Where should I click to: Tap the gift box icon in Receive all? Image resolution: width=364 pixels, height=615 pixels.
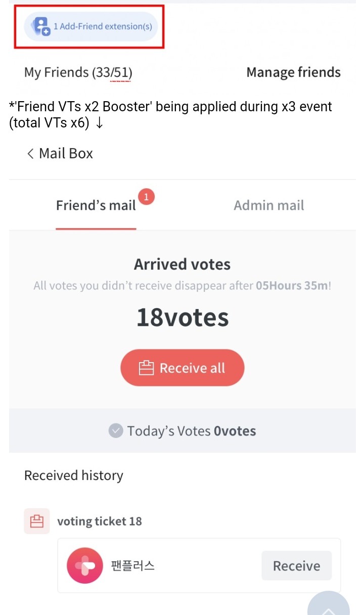pyautogui.click(x=146, y=368)
